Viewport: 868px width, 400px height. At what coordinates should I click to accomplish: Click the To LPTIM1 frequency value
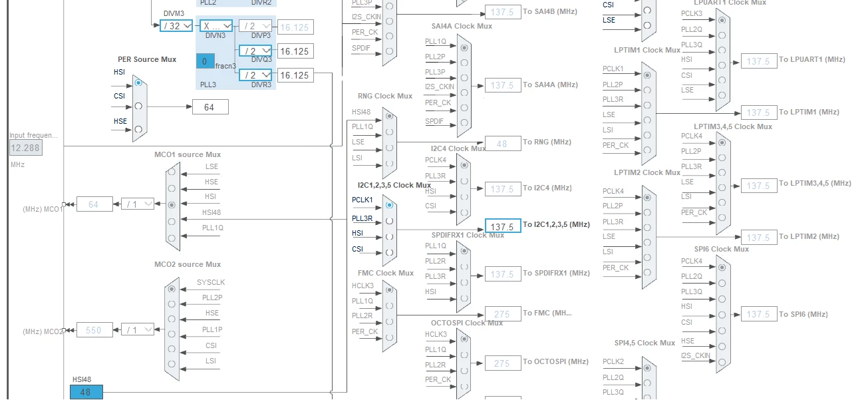pos(759,112)
